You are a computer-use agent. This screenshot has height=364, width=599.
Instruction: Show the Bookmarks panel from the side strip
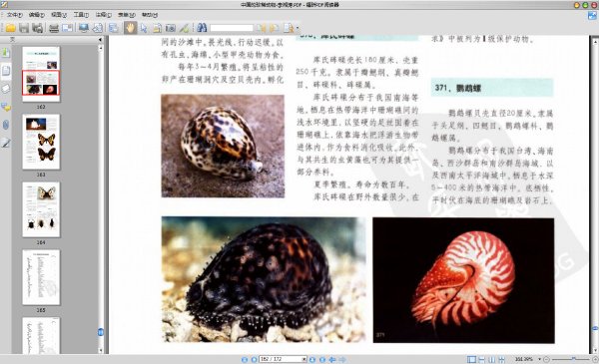tap(6, 53)
